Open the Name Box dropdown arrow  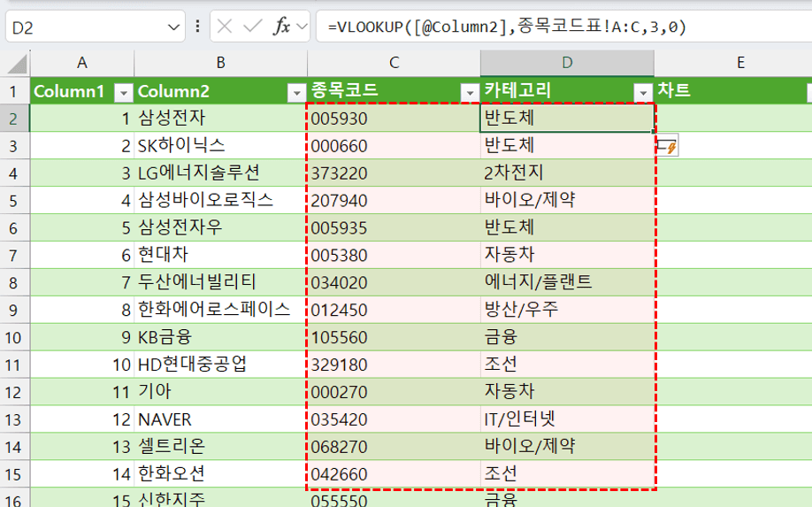(174, 27)
